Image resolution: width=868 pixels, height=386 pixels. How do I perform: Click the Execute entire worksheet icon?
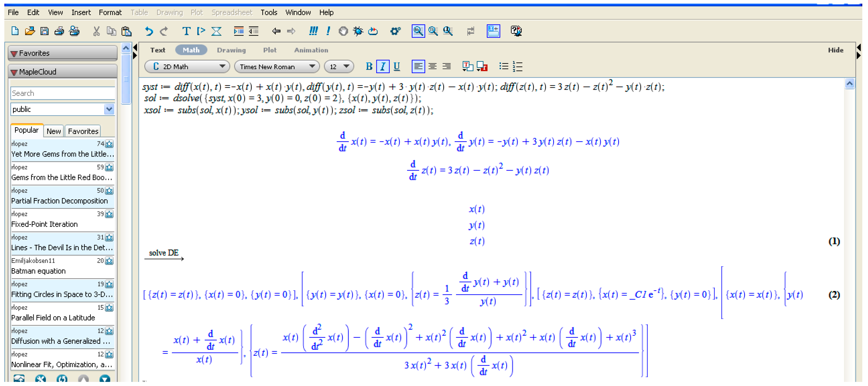coord(313,31)
